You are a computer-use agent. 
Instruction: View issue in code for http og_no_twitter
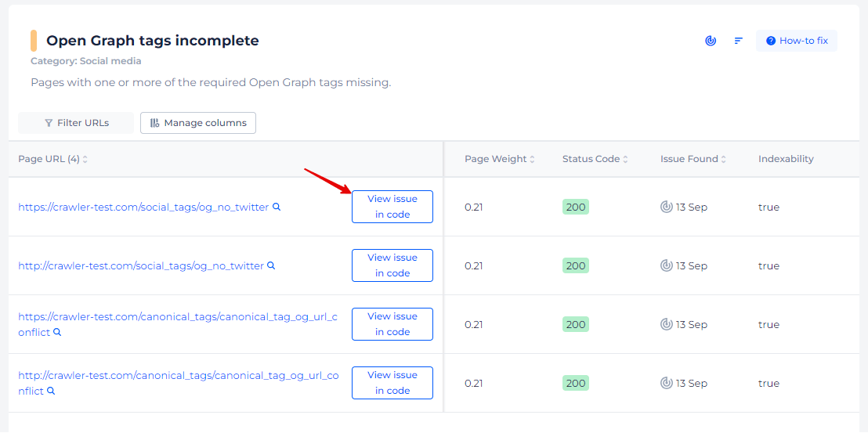(392, 265)
